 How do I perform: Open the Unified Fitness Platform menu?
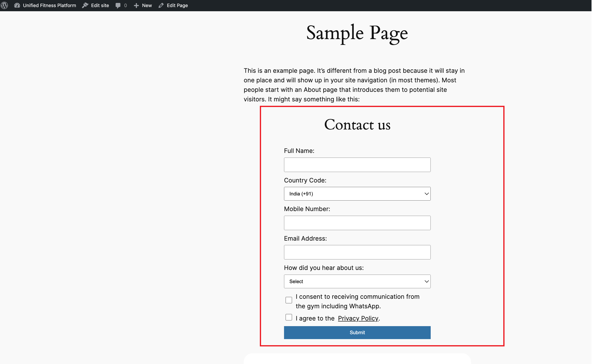(x=49, y=5)
